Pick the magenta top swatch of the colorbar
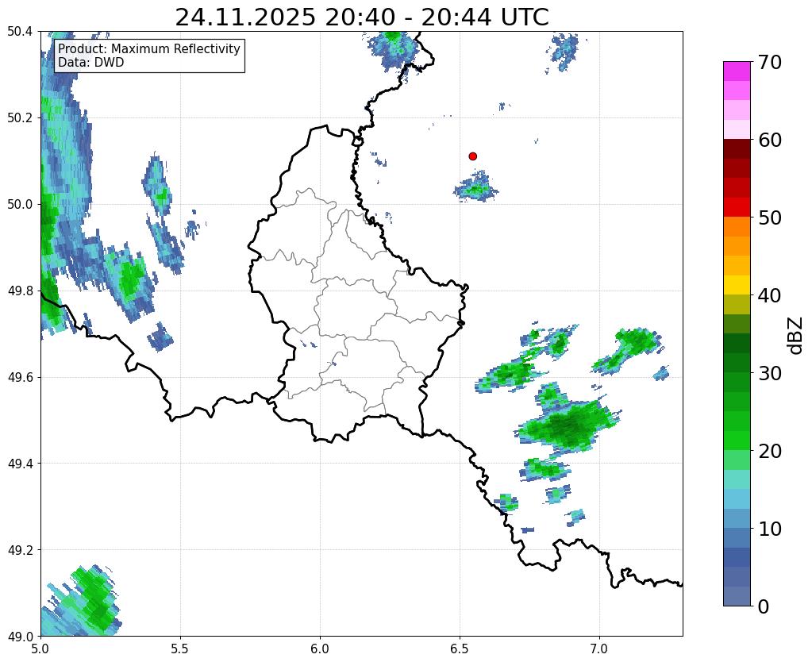The width and height of the screenshot is (812, 662). point(737,71)
